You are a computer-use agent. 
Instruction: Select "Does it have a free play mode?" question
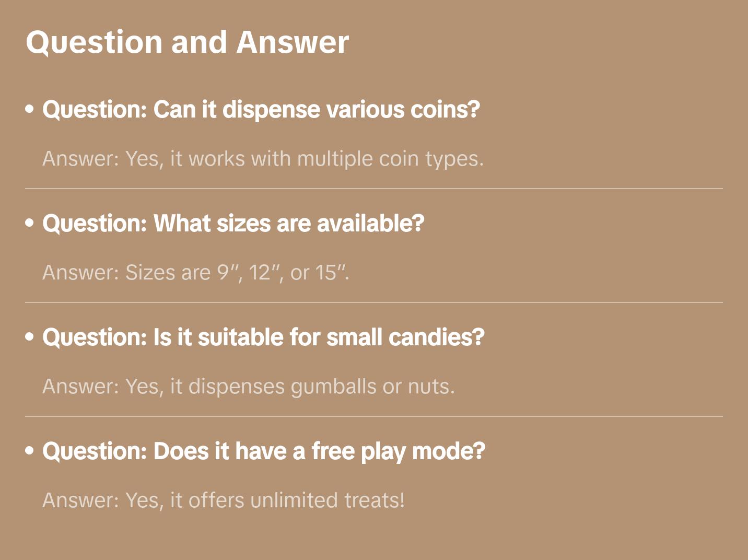click(264, 451)
